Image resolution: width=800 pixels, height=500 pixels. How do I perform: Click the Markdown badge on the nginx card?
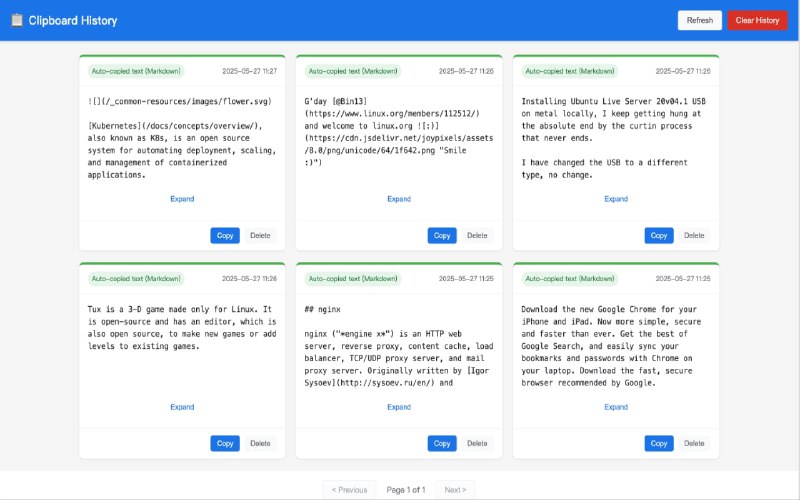tap(353, 279)
